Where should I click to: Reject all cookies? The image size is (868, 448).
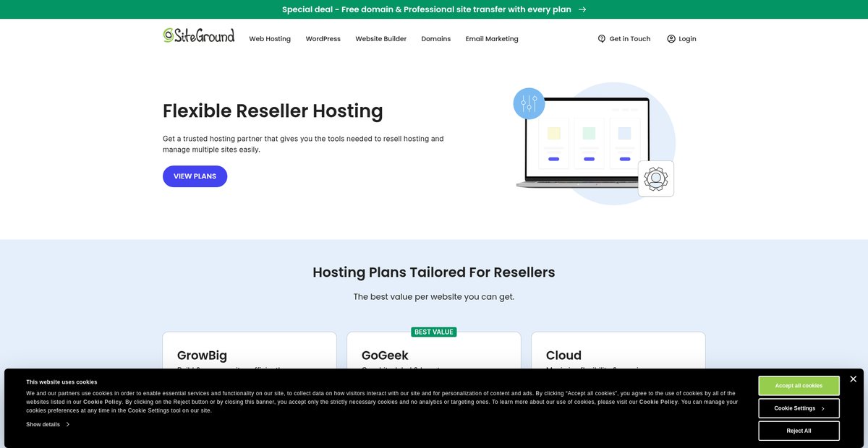799,431
